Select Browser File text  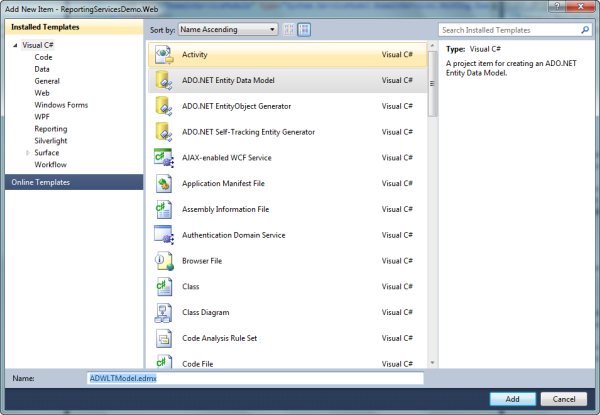pyautogui.click(x=202, y=261)
